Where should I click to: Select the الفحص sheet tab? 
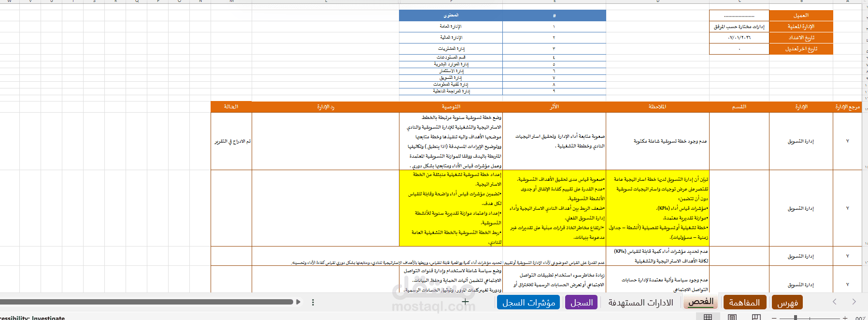[700, 302]
